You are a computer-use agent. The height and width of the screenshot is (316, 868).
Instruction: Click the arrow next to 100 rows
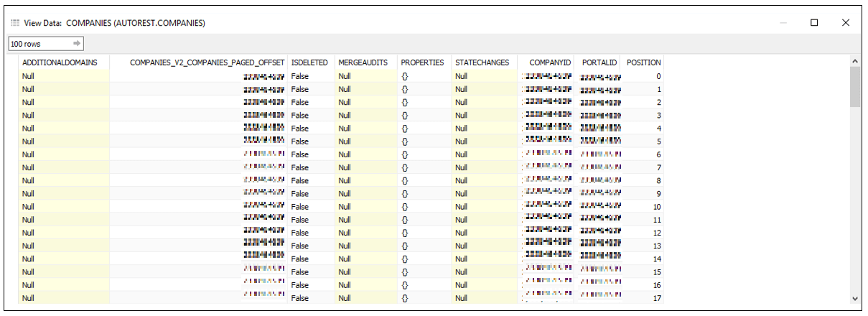[77, 44]
